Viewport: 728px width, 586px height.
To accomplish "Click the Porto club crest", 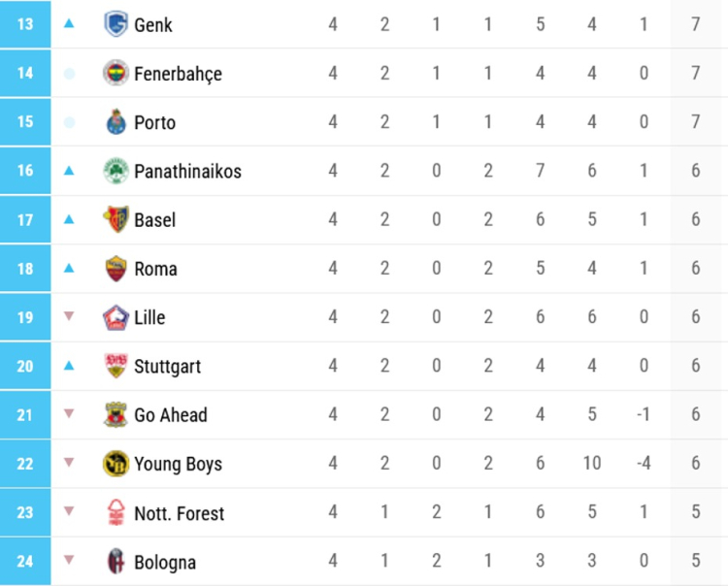I will click(x=116, y=122).
